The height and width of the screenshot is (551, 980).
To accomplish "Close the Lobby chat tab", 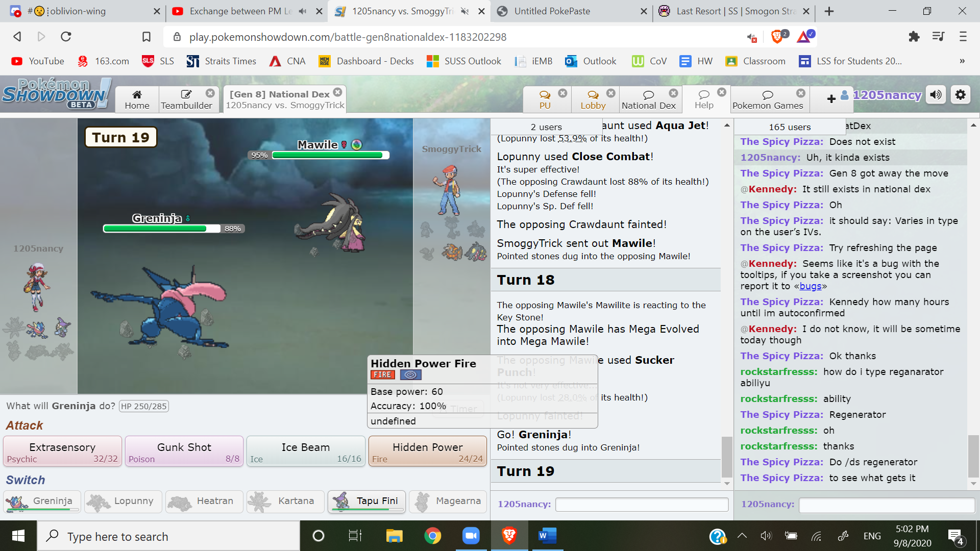I will (611, 93).
